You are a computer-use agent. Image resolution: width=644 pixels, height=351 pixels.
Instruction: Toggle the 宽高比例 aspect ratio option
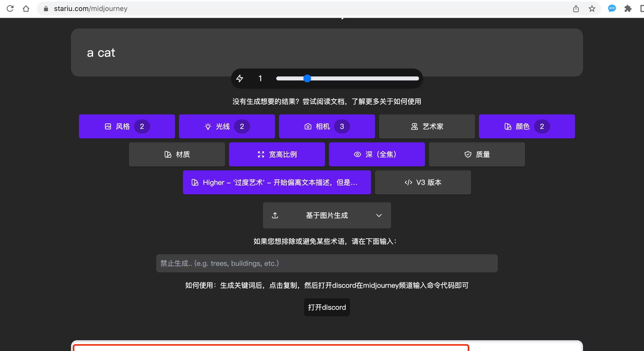point(277,154)
